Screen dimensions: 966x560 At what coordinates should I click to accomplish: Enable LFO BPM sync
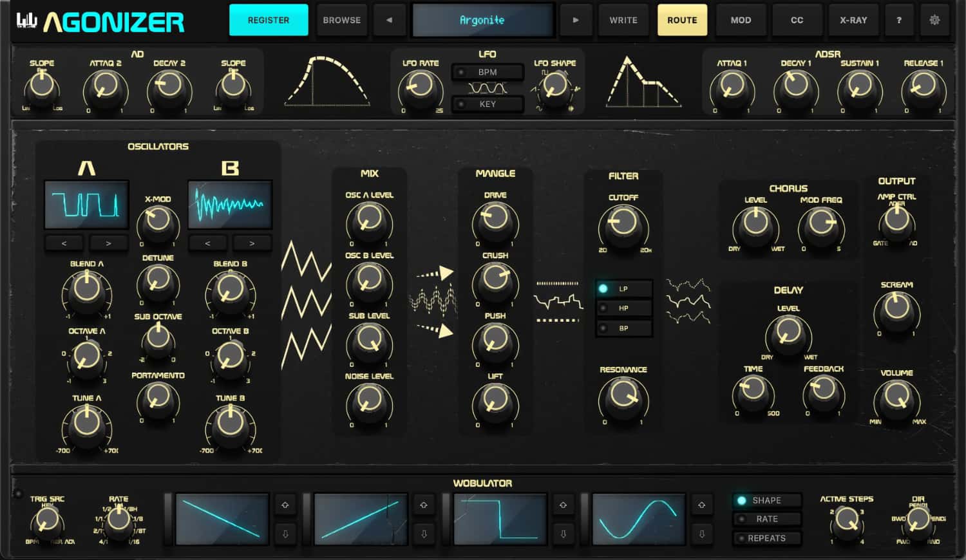coord(488,72)
